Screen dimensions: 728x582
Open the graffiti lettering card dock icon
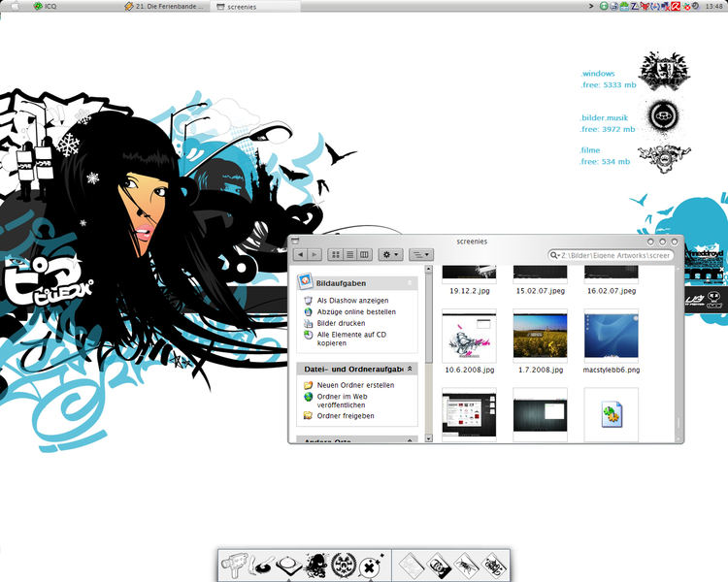(x=493, y=566)
